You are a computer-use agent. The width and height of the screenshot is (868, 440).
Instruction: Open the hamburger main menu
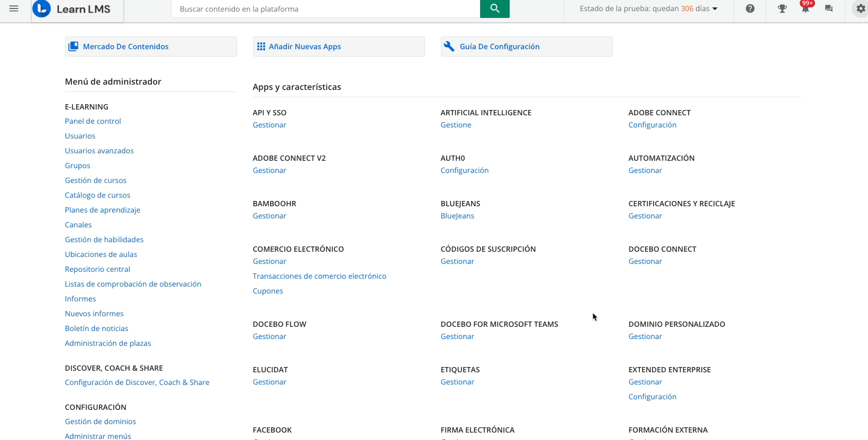click(14, 8)
